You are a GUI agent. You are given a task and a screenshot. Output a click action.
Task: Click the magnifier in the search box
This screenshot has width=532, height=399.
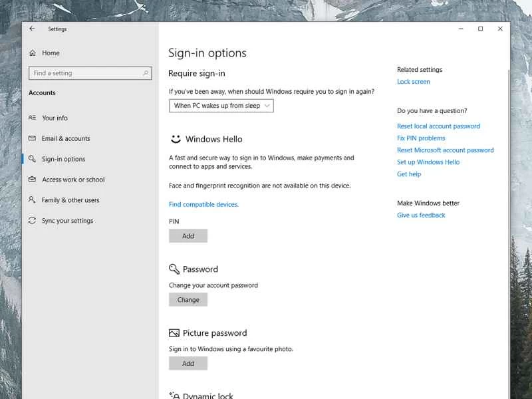(x=146, y=72)
